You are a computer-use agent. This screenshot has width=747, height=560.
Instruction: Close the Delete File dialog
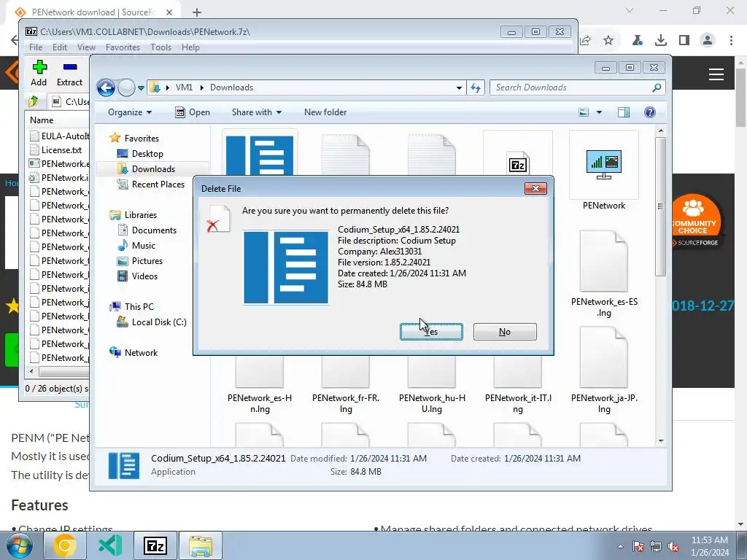(535, 189)
